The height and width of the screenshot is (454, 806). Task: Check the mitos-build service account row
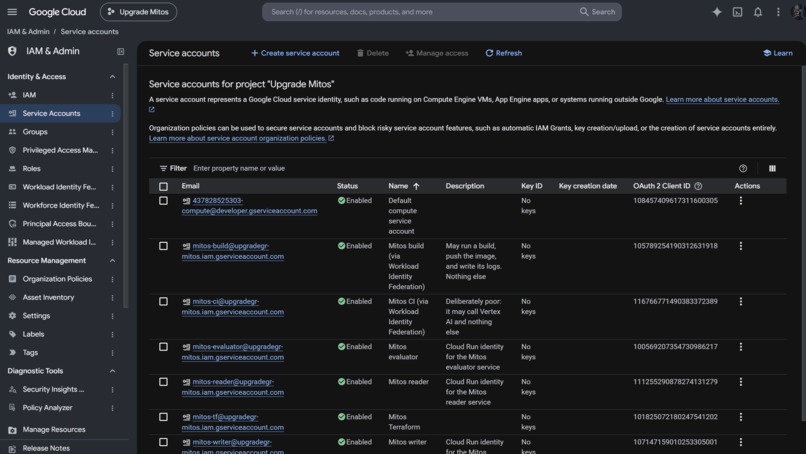pyautogui.click(x=163, y=246)
